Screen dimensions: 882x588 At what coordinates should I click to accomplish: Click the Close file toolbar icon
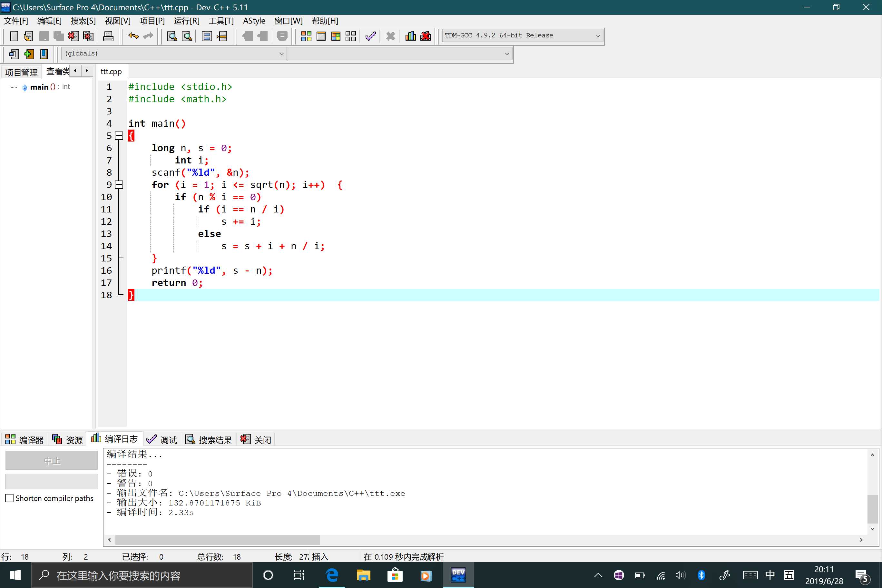click(x=73, y=36)
